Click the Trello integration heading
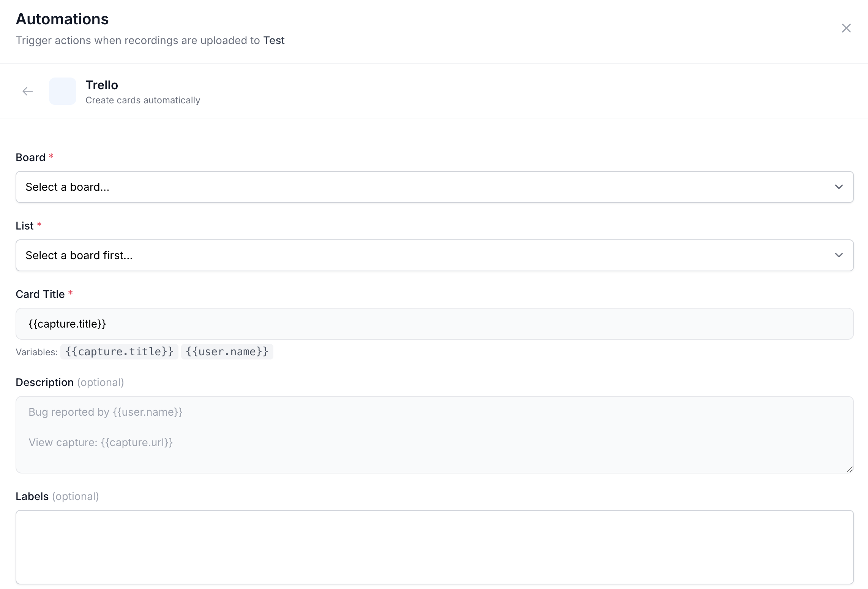This screenshot has height=589, width=868. click(102, 85)
